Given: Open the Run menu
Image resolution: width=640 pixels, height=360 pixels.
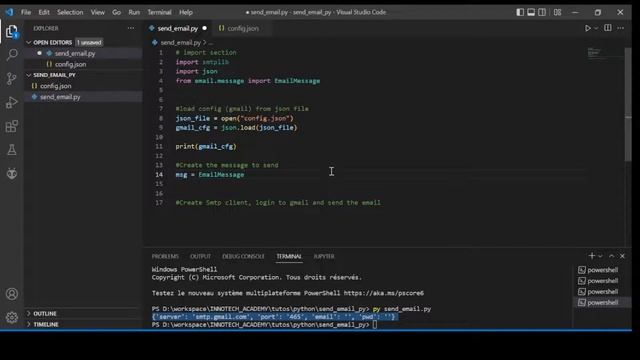Looking at the screenshot, I should click(x=134, y=12).
